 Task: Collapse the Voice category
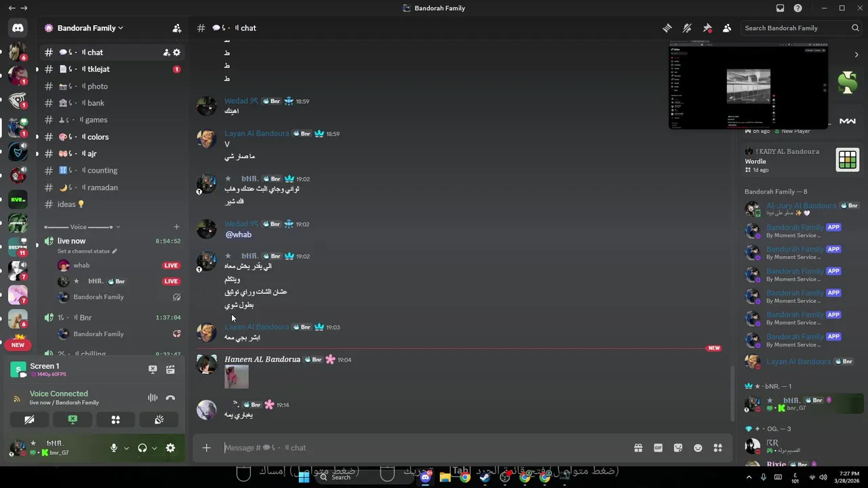point(82,227)
